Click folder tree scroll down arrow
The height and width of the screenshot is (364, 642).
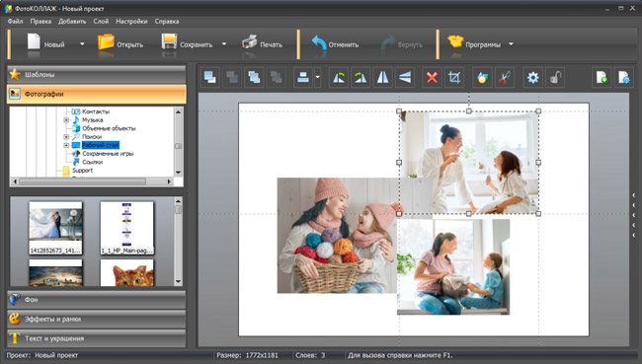coord(178,173)
